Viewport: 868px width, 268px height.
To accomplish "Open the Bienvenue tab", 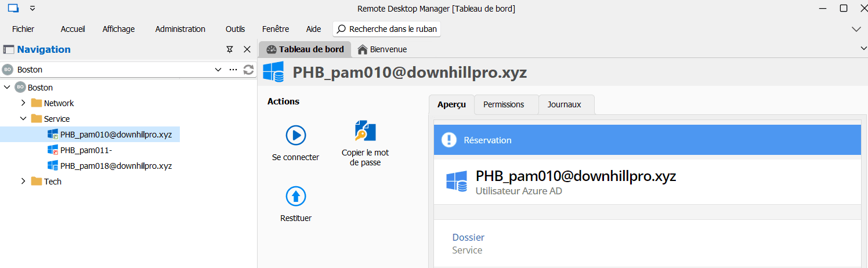I will pos(382,49).
